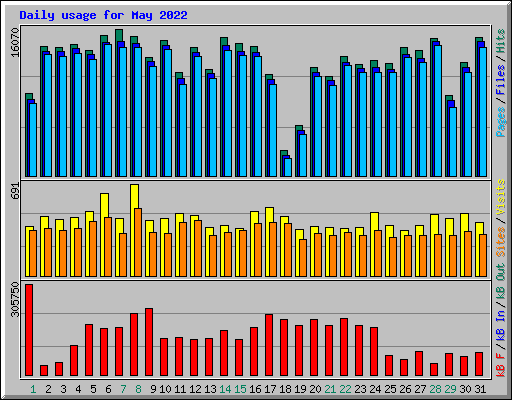Click day 18 on the x-axis
Image resolution: width=512 pixels, height=400 pixels.
click(x=285, y=389)
